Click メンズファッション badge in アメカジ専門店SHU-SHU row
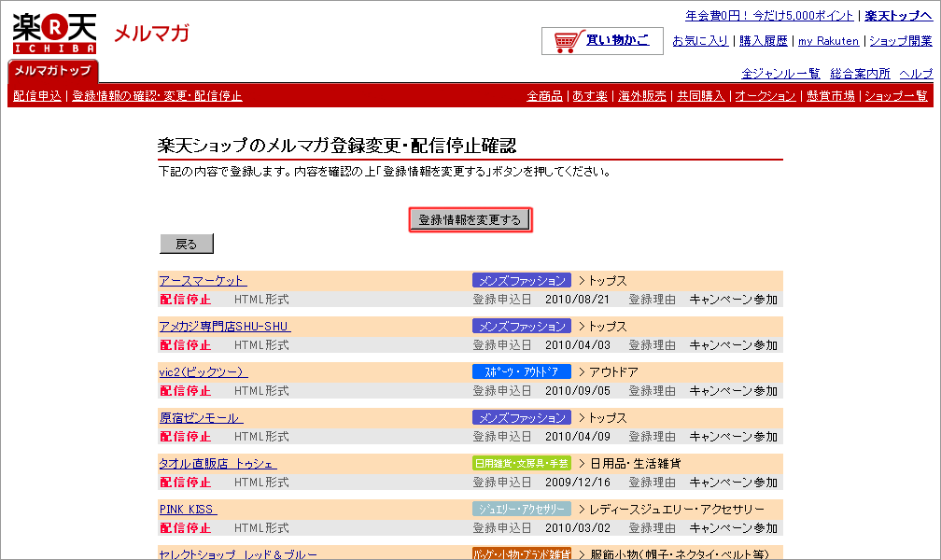The width and height of the screenshot is (941, 560). coord(522,326)
